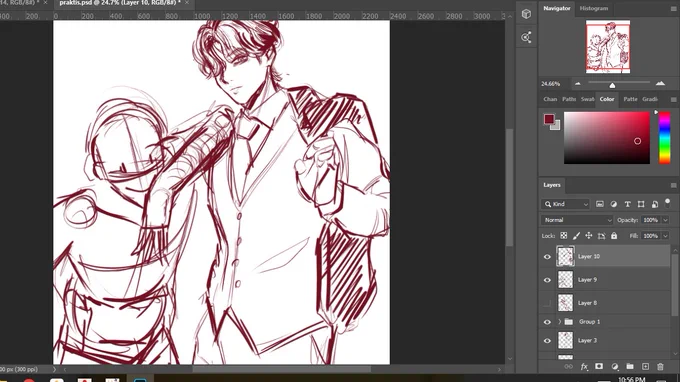
Task: Delete layer using trash icon
Action: pyautogui.click(x=660, y=367)
